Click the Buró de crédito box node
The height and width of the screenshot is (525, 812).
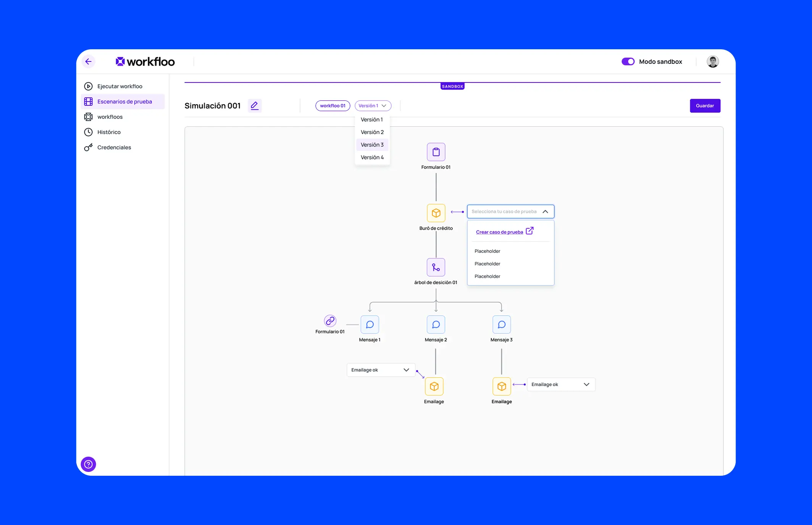click(436, 213)
